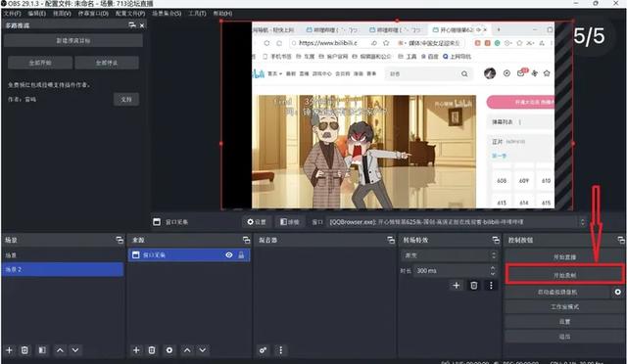Screen dimensions: 627x364
Task: Float the Controls dock pop-out icon
Action: pyautogui.click(x=620, y=240)
